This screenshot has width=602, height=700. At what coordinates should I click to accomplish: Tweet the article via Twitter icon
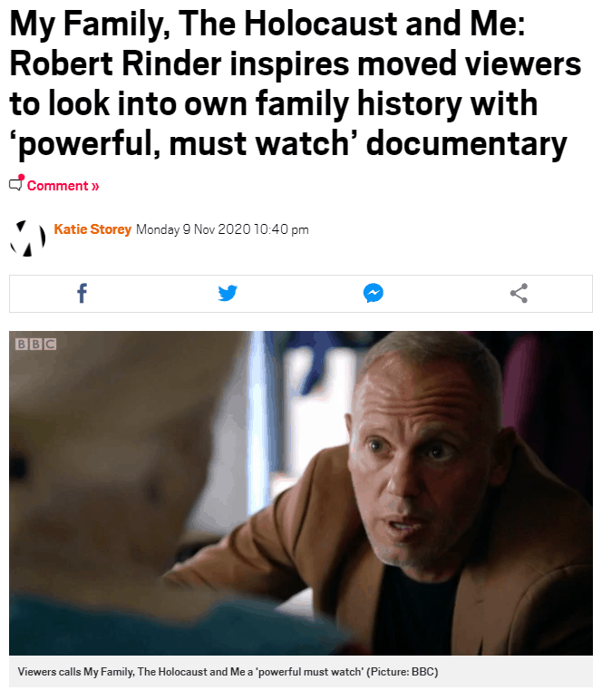[228, 293]
